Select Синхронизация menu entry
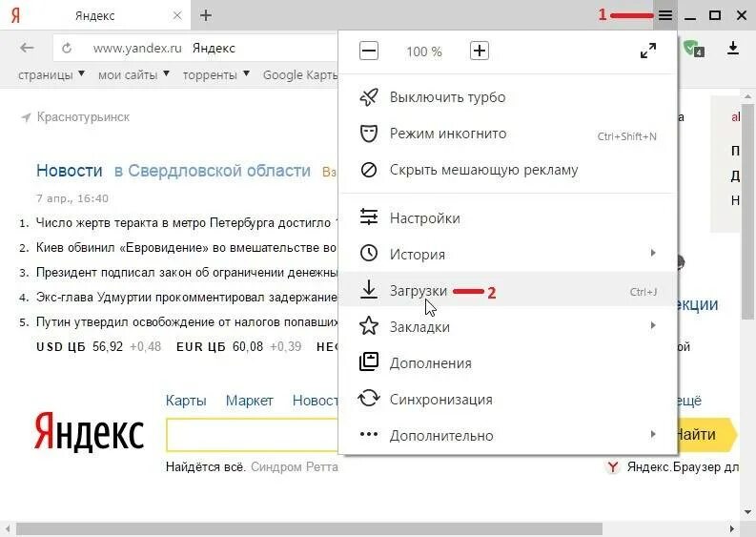 [x=508, y=400]
